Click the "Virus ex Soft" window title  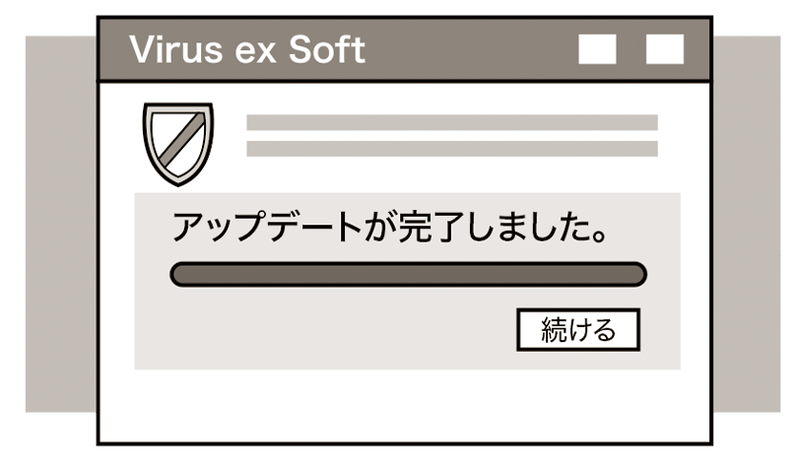[247, 50]
